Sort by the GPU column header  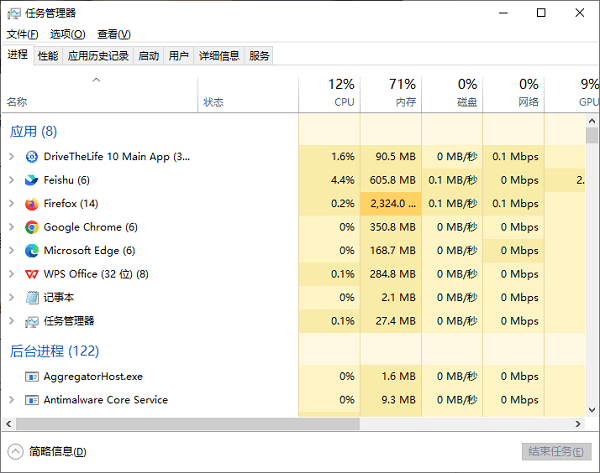(572, 95)
